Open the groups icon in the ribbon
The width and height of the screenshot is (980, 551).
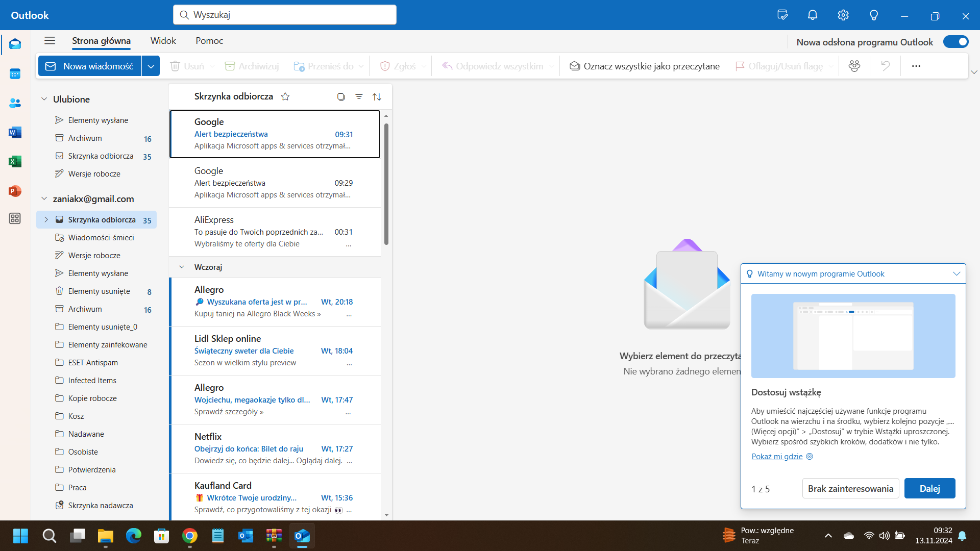pyautogui.click(x=854, y=66)
